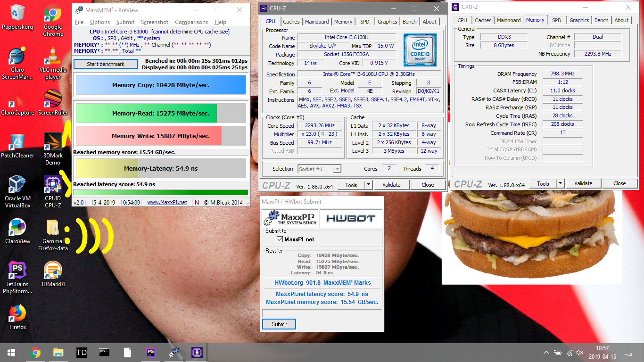Open the Screenshot menu in MaxxMEM
This screenshot has width=644, height=362.
[x=155, y=22]
